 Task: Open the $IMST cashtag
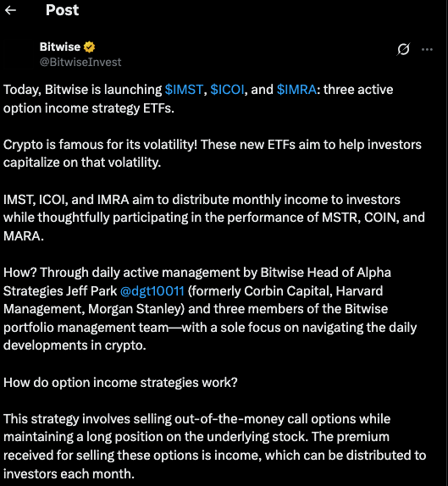(x=184, y=90)
